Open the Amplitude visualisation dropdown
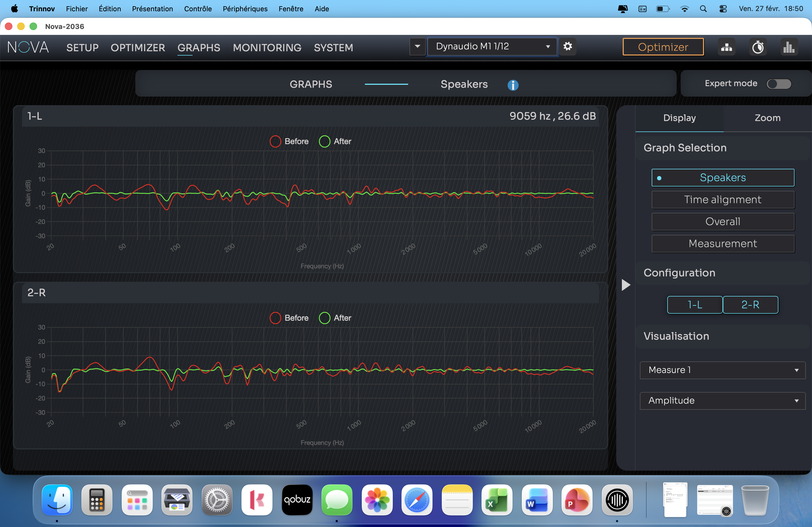Viewport: 812px width, 527px height. click(722, 401)
